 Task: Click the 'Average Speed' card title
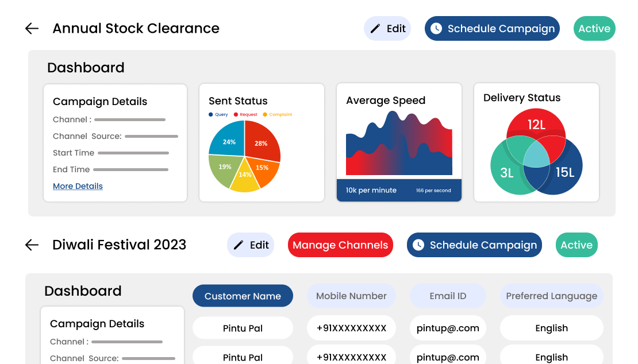[x=386, y=100]
